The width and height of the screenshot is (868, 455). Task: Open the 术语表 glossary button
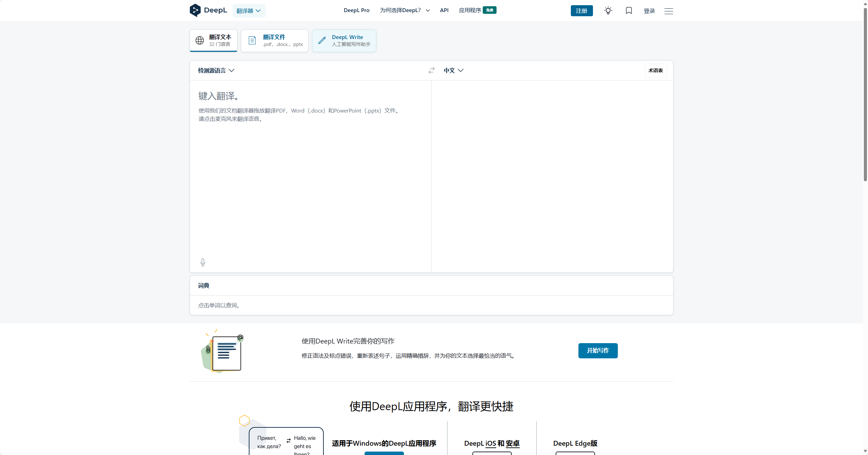point(655,70)
